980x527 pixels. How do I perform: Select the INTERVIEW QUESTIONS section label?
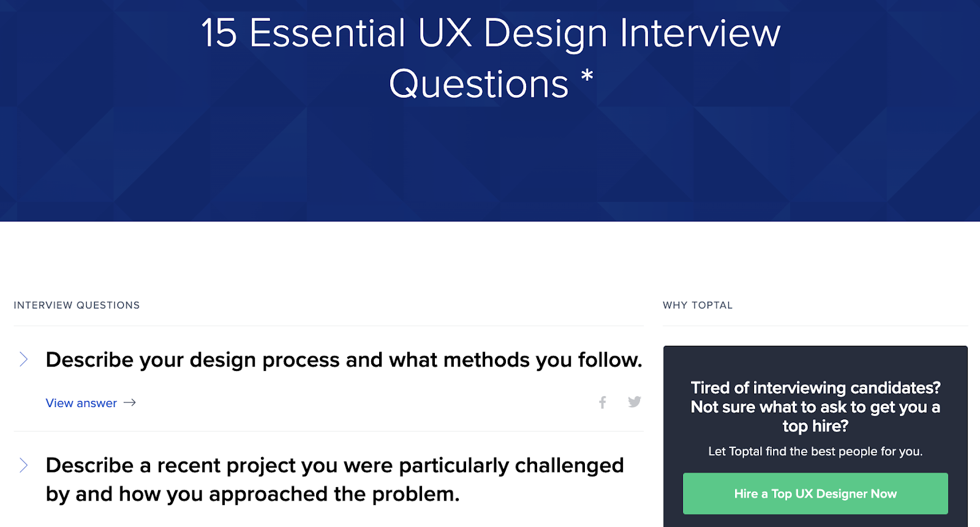click(x=77, y=305)
